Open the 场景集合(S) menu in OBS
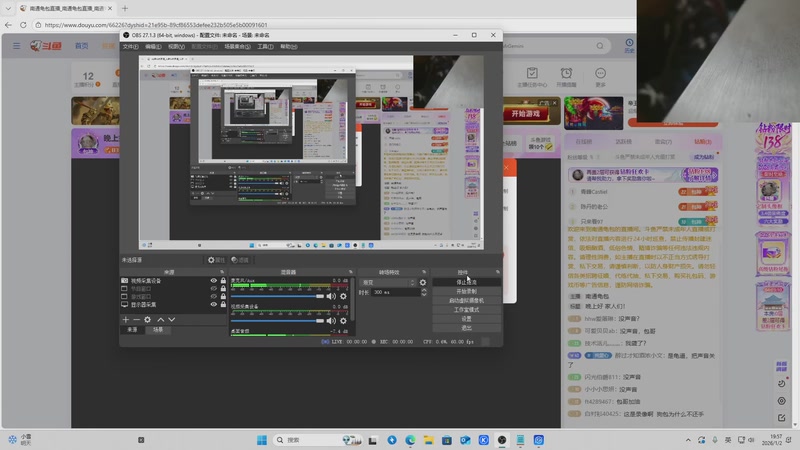800x450 pixels. 237,46
